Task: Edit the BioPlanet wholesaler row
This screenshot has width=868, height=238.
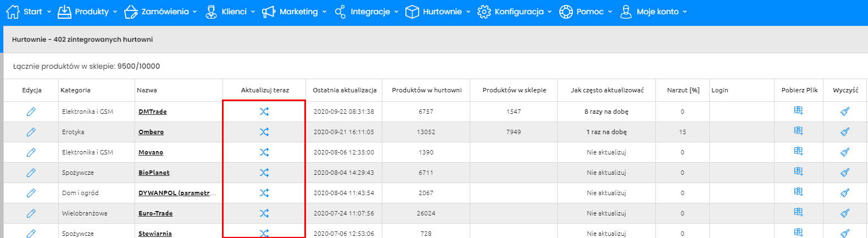Action: point(31,173)
